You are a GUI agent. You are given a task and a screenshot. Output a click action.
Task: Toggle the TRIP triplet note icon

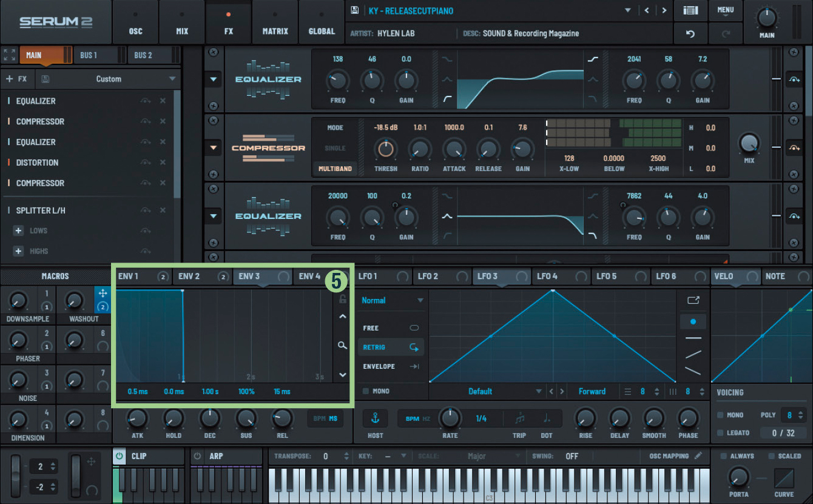point(519,418)
